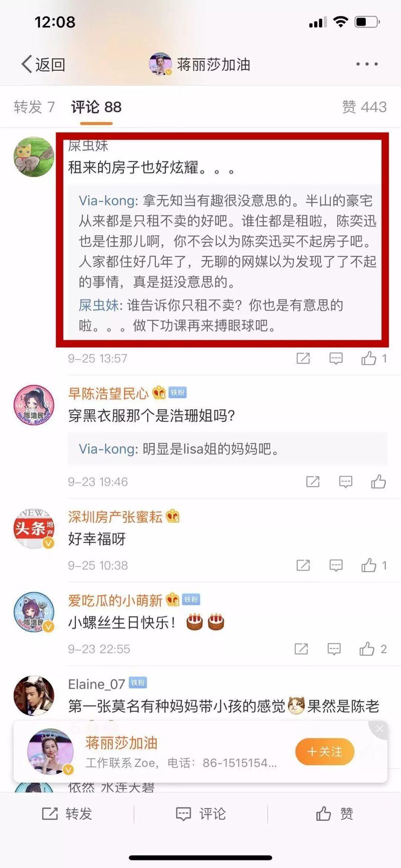Viewport: 401px width, 868px height.
Task: Tap bottom 赞 button
Action: (334, 813)
